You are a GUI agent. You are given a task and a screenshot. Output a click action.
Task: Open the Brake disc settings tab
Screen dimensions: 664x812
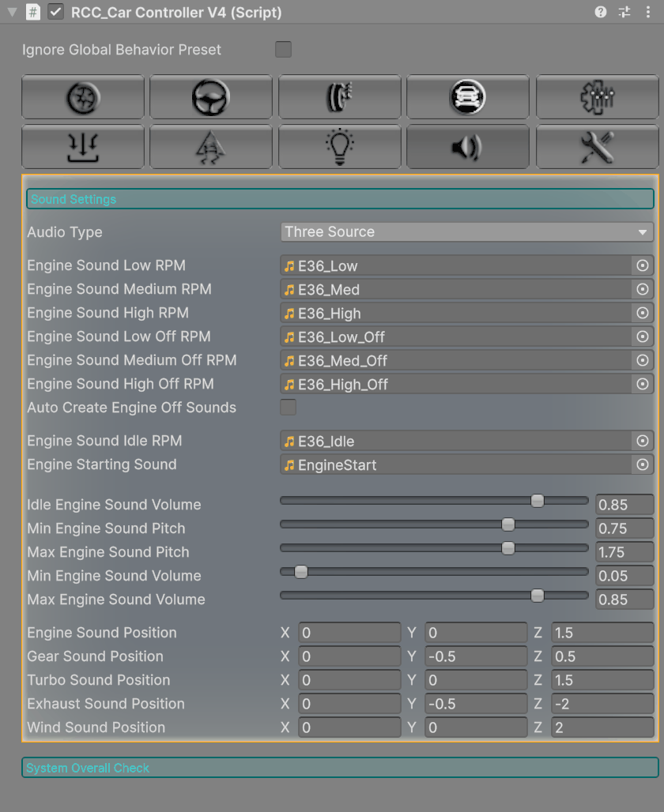[340, 97]
